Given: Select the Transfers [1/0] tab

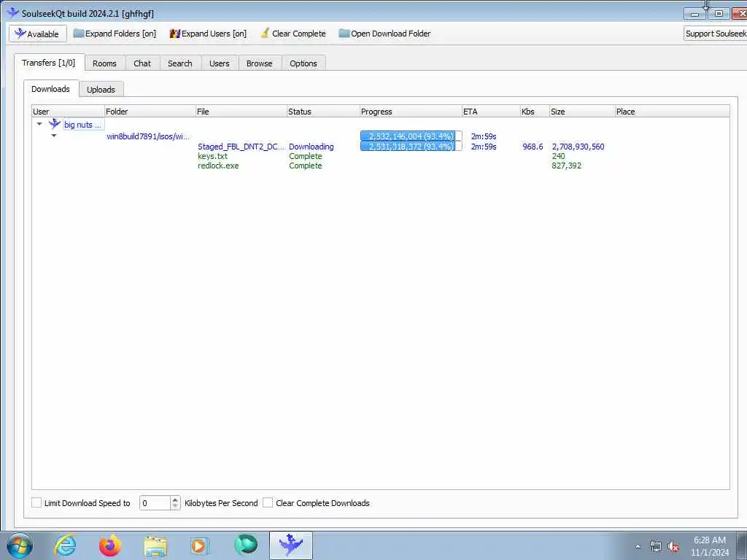Looking at the screenshot, I should [x=49, y=63].
